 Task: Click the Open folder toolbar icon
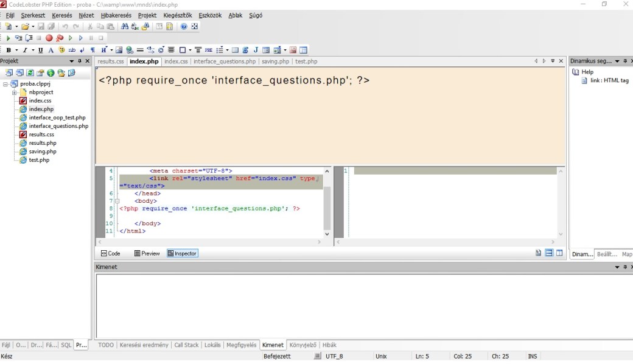25,27
